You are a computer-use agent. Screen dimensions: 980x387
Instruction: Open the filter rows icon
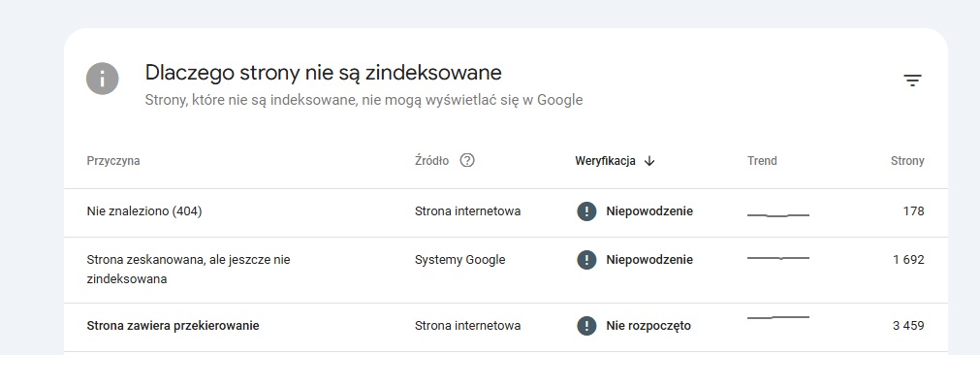pyautogui.click(x=912, y=81)
